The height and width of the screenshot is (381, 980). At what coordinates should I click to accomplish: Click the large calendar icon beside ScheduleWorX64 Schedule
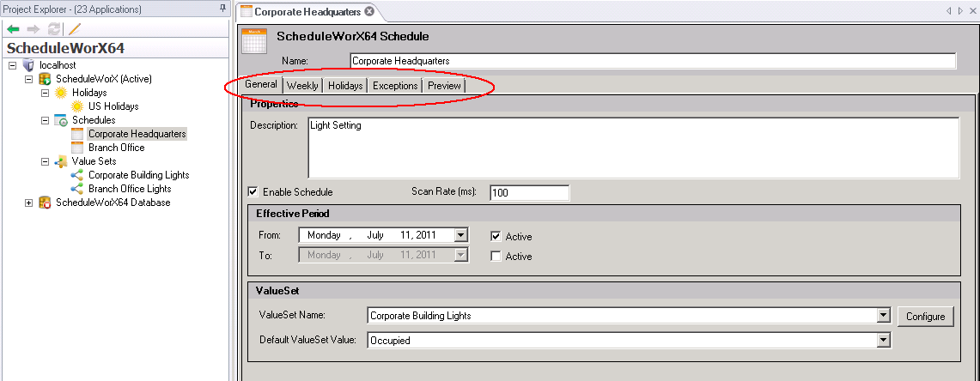[254, 40]
